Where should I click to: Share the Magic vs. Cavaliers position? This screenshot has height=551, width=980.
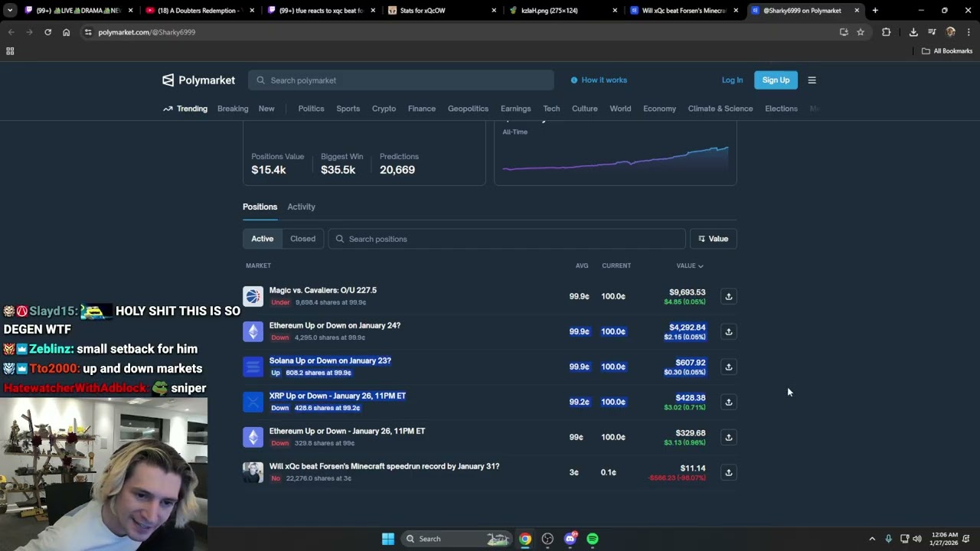[728, 296]
